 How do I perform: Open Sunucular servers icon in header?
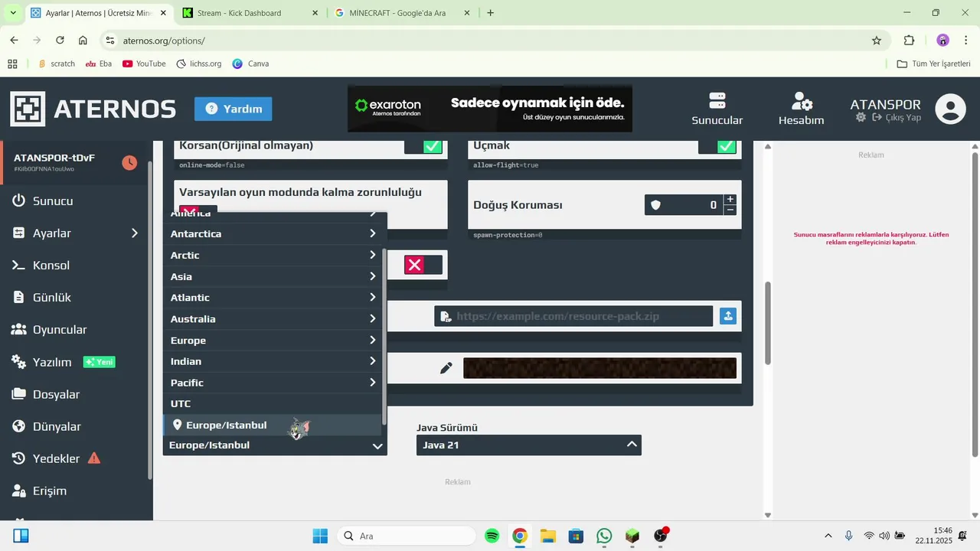point(717,101)
